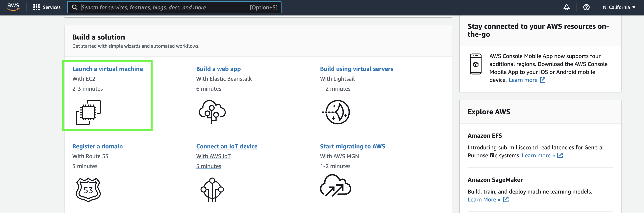Open 'Connect an IoT device' link

pyautogui.click(x=227, y=146)
